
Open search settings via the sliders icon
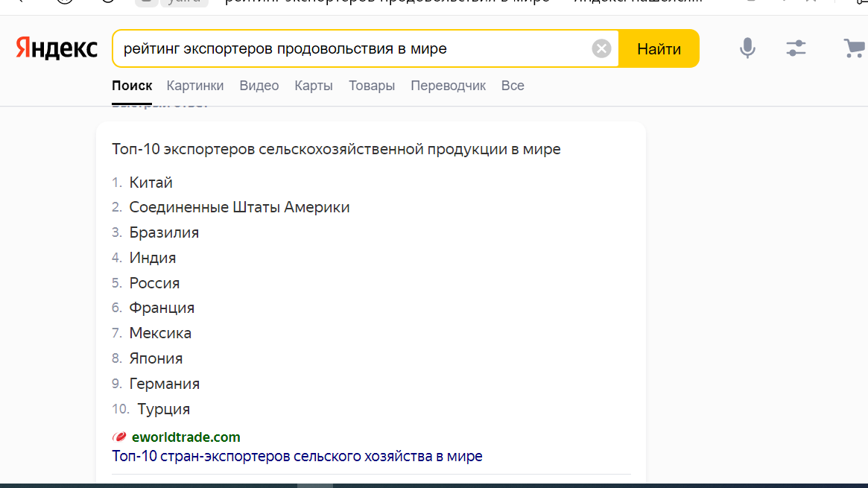[796, 48]
